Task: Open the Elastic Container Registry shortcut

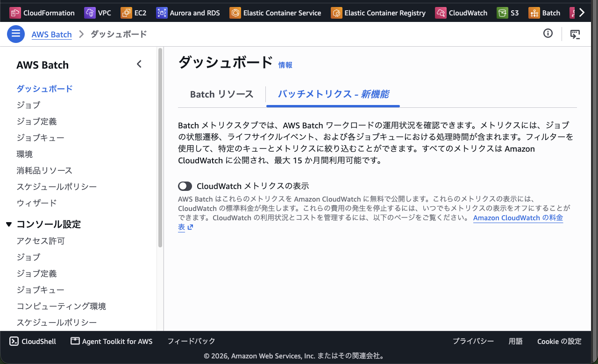Action: [x=378, y=13]
